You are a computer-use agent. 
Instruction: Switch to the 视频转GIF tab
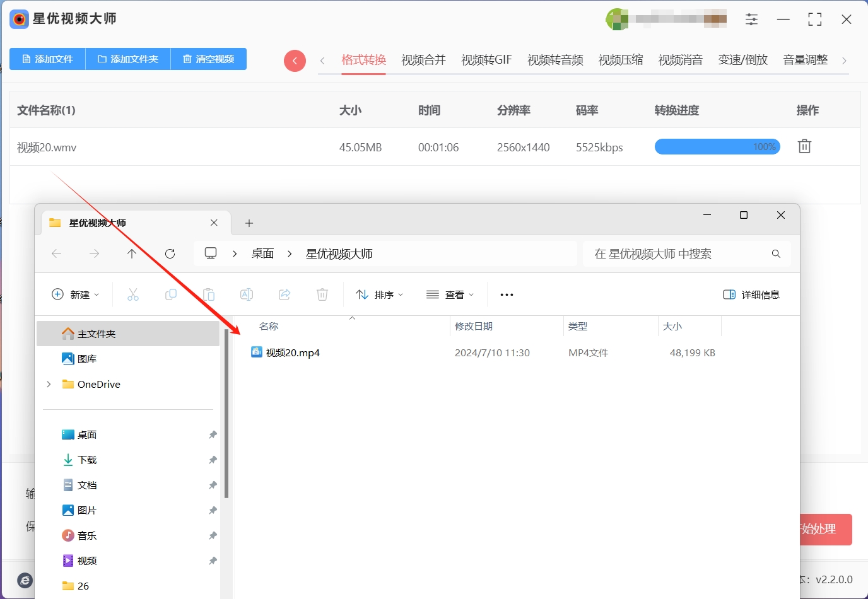pyautogui.click(x=486, y=60)
